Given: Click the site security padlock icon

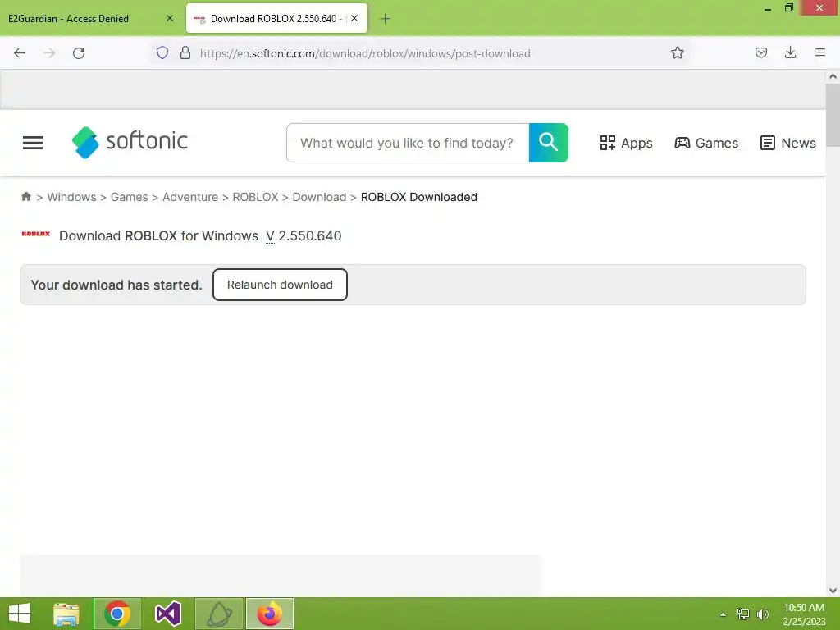Looking at the screenshot, I should point(185,52).
